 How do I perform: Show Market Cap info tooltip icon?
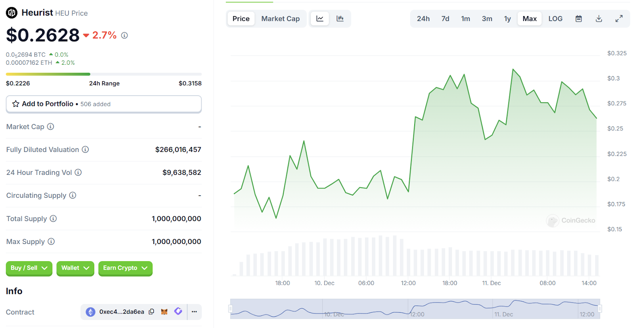[50, 127]
